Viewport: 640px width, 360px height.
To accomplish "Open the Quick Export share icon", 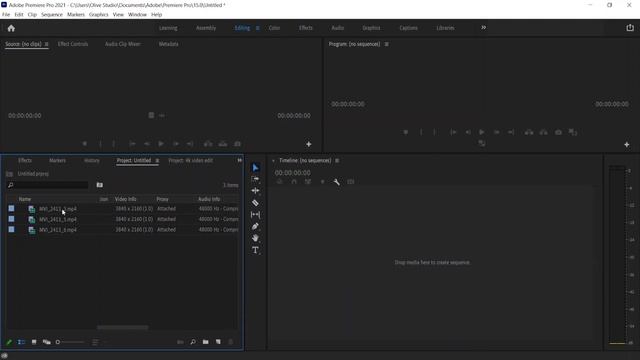I will click(630, 28).
